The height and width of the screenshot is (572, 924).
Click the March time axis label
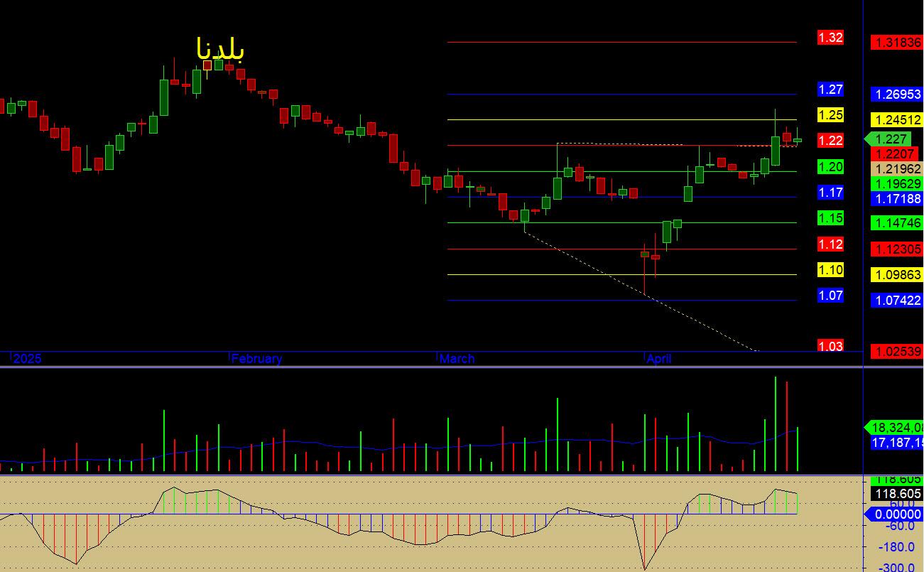tap(457, 359)
